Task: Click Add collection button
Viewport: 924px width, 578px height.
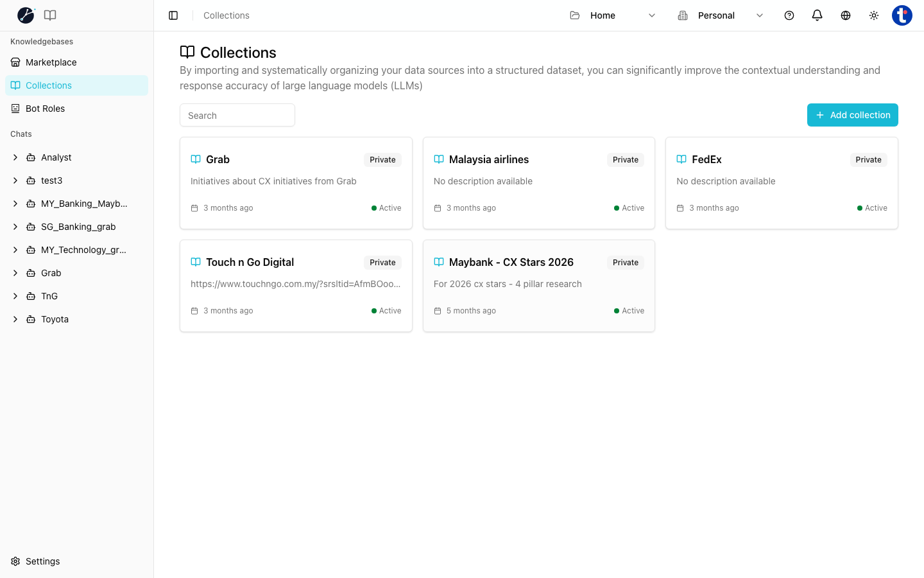Action: point(853,115)
